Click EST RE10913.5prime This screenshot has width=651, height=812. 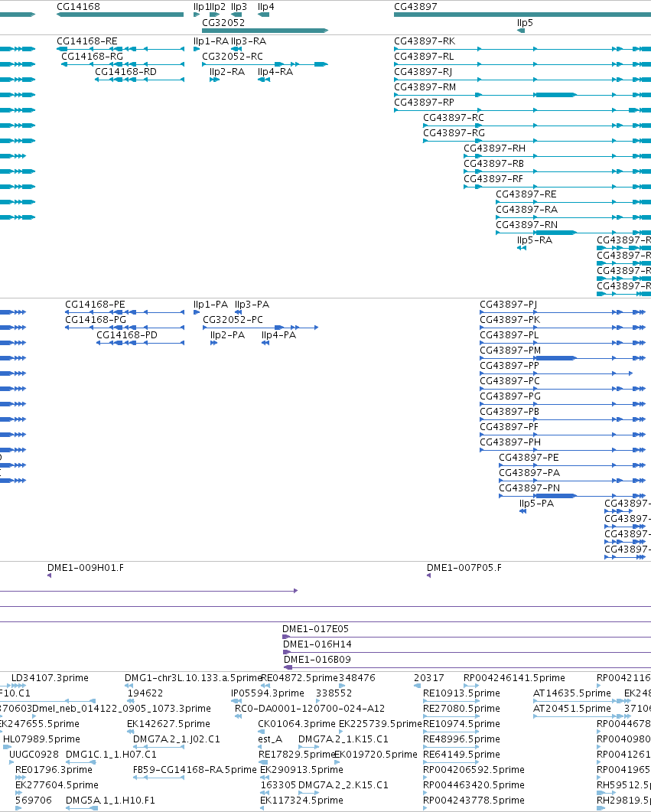461,693
